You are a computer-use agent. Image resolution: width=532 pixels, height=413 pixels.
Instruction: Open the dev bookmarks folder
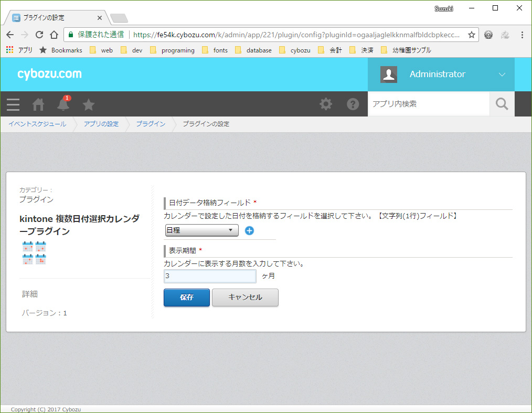point(132,50)
